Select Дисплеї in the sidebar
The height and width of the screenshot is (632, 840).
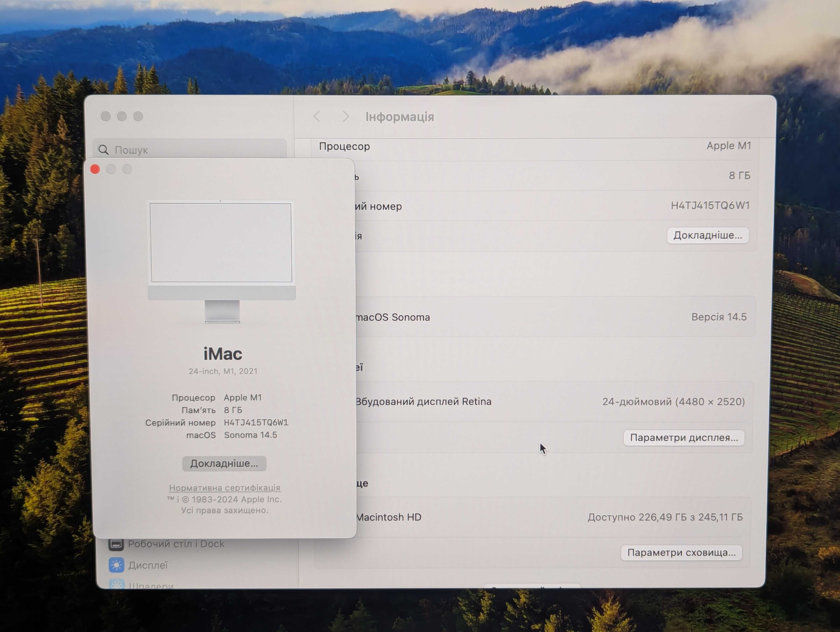click(x=148, y=565)
